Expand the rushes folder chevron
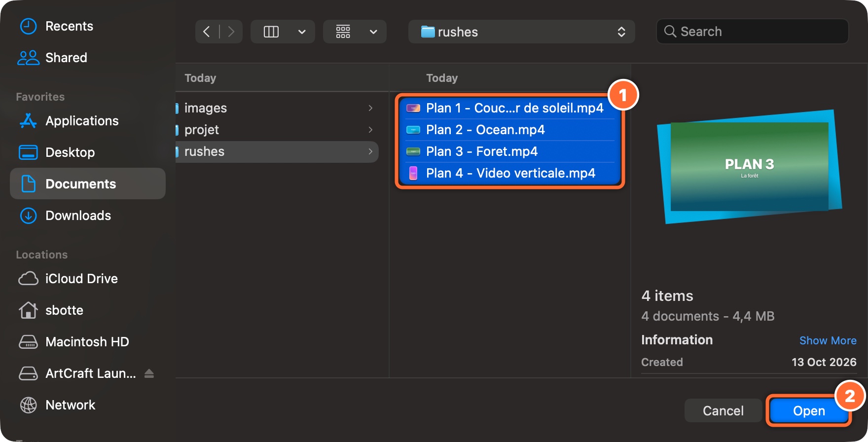This screenshot has width=868, height=442. [x=370, y=151]
